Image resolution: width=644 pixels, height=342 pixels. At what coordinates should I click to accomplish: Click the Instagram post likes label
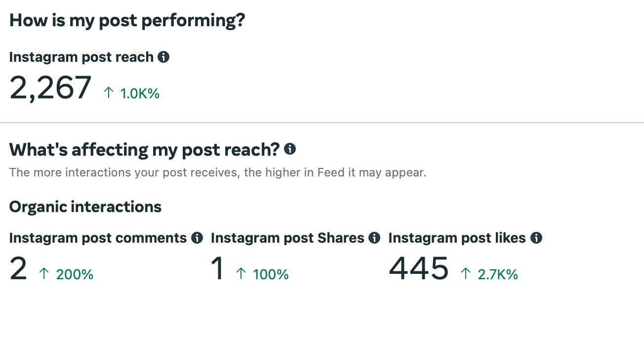tap(457, 238)
